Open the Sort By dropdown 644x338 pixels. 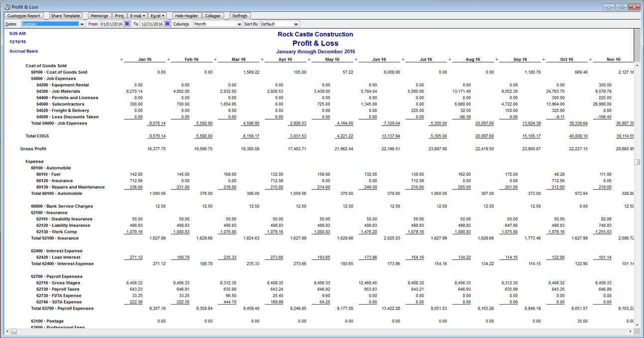pyautogui.click(x=296, y=24)
